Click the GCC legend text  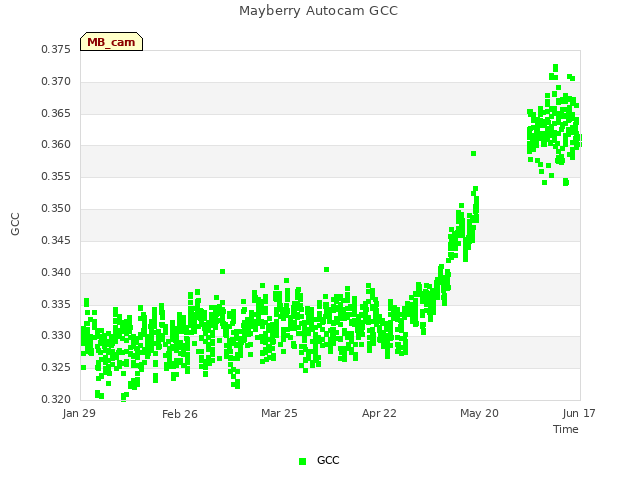328,460
